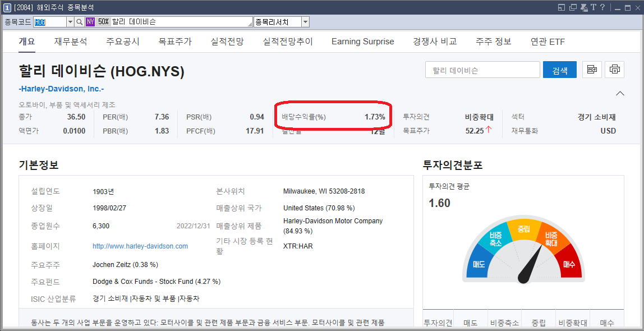
Task: Click the 매도 segment of the gauge
Action: click(479, 264)
